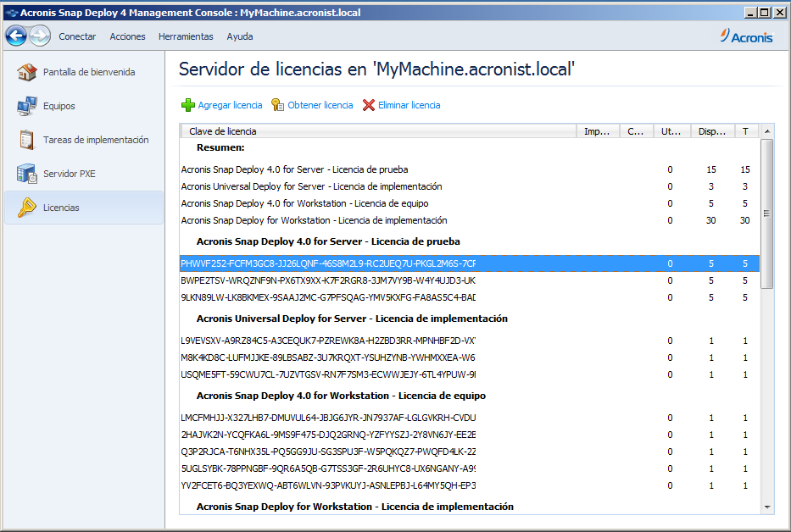Click the Acronis logo in header
Image resolution: width=791 pixels, height=532 pixels.
point(746,36)
